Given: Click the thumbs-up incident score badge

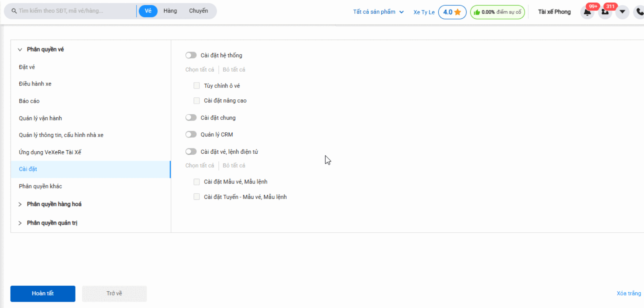Looking at the screenshot, I should (x=497, y=12).
